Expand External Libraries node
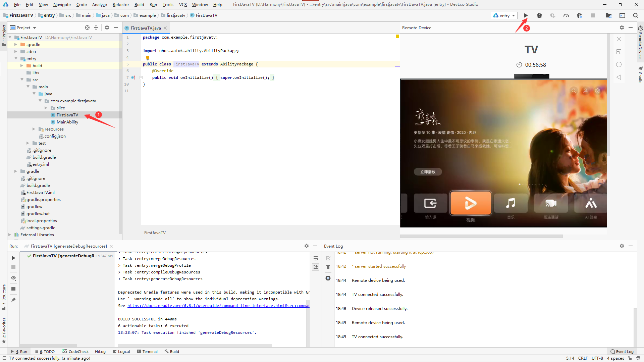The image size is (644, 362). [9, 235]
